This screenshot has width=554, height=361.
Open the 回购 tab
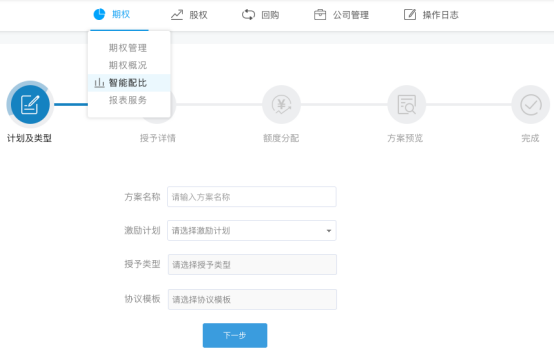260,15
